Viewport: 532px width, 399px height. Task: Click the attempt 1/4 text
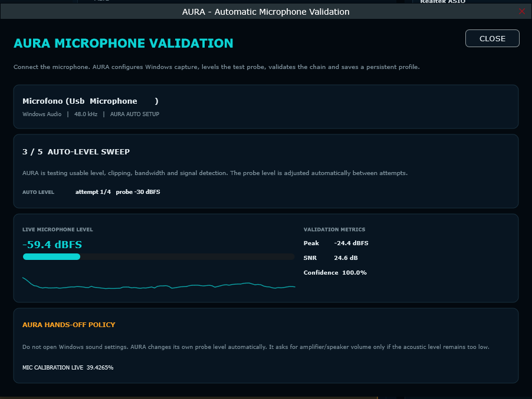(93, 192)
